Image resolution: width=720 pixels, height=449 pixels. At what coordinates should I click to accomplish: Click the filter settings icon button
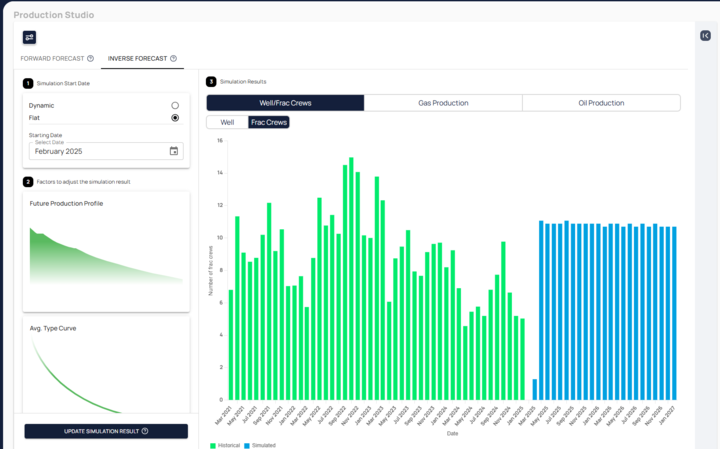(29, 37)
